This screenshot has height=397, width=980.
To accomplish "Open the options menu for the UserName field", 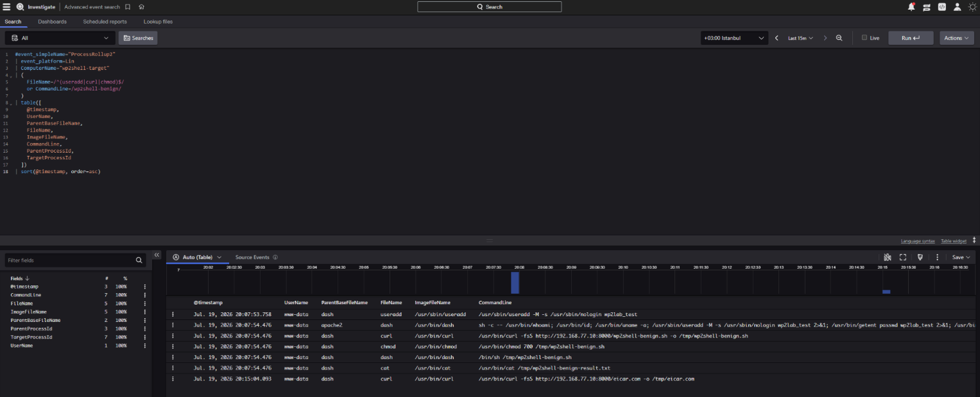I will pyautogui.click(x=145, y=346).
